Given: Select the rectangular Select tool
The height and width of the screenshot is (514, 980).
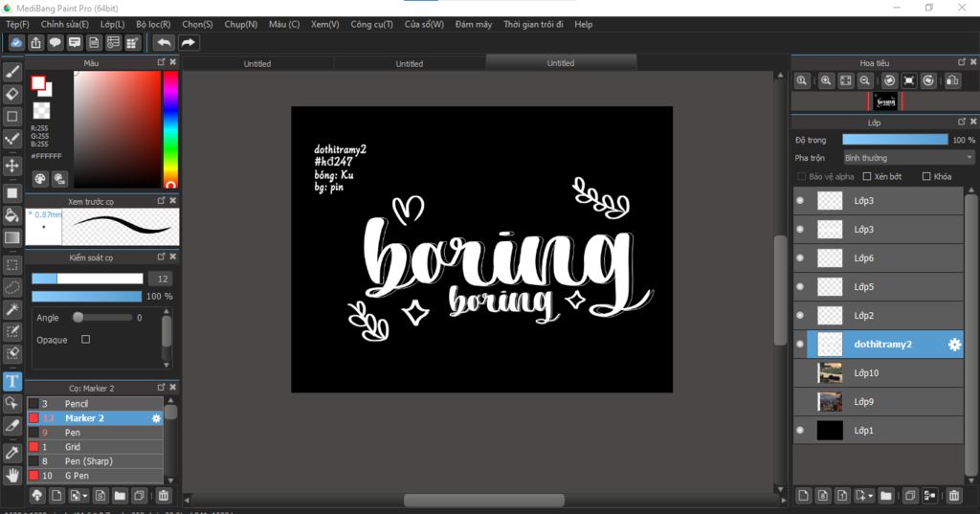Looking at the screenshot, I should coord(11,265).
